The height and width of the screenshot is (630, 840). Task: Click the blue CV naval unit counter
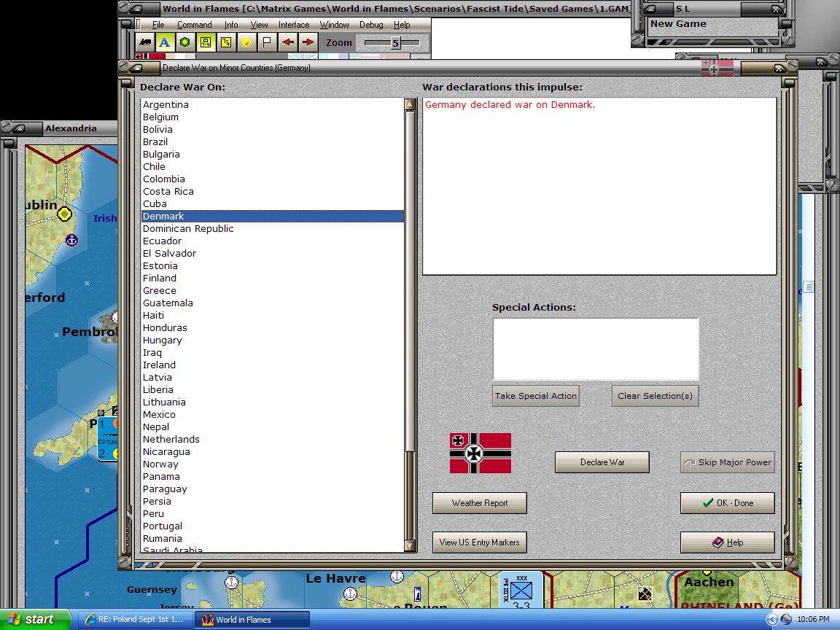tap(108, 439)
